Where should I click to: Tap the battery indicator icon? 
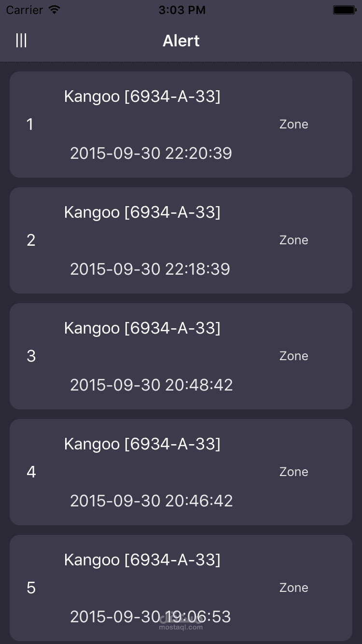[344, 10]
